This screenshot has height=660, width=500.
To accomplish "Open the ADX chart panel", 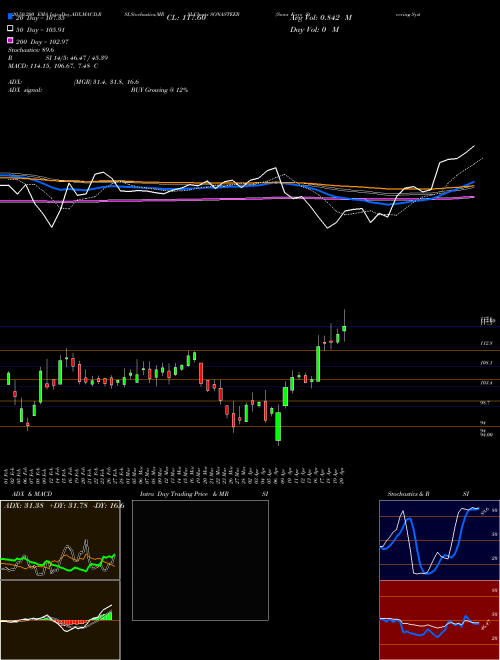I will (x=60, y=540).
